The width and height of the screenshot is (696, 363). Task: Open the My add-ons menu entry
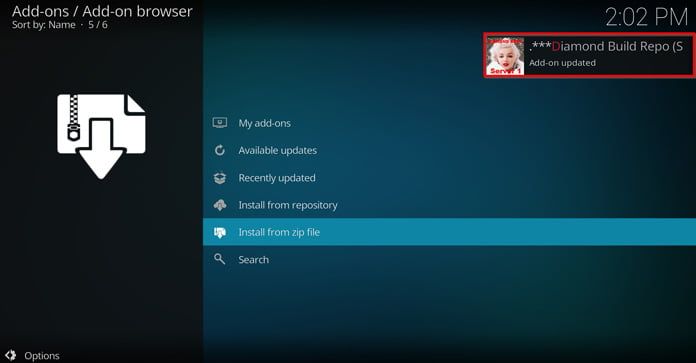[x=449, y=123]
